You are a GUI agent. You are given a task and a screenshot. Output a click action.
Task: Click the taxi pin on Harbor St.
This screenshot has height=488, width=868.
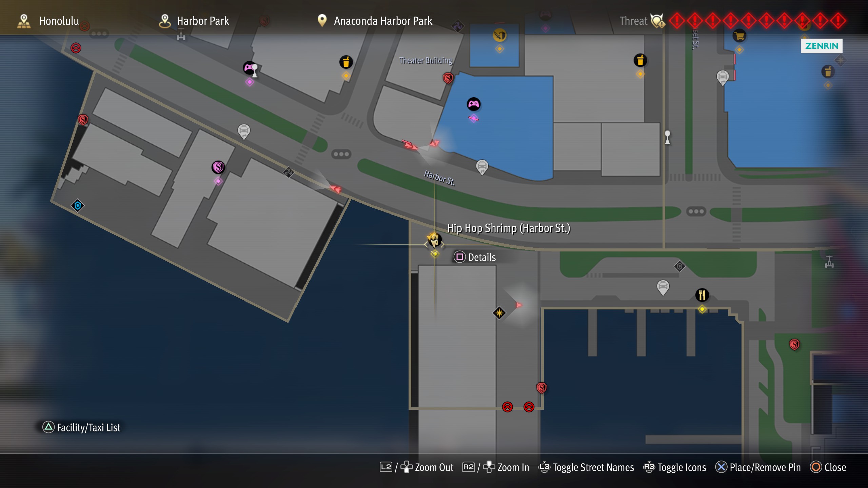point(482,167)
